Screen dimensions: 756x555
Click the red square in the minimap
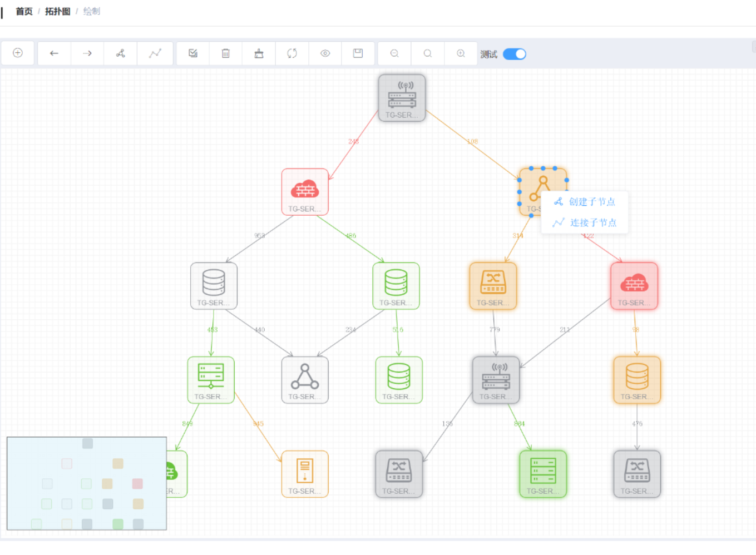point(137,484)
